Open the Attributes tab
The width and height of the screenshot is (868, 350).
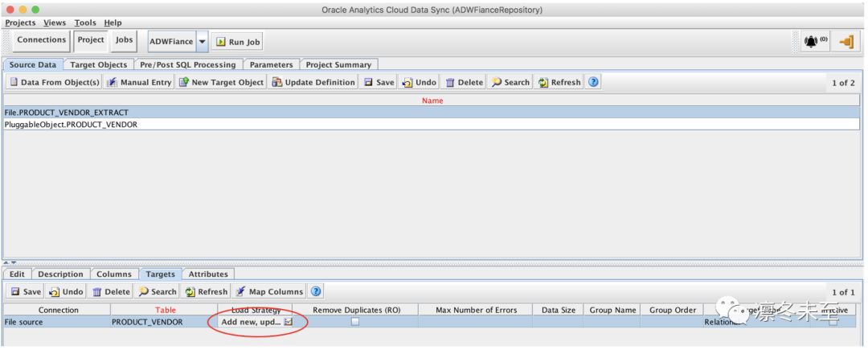pos(208,274)
